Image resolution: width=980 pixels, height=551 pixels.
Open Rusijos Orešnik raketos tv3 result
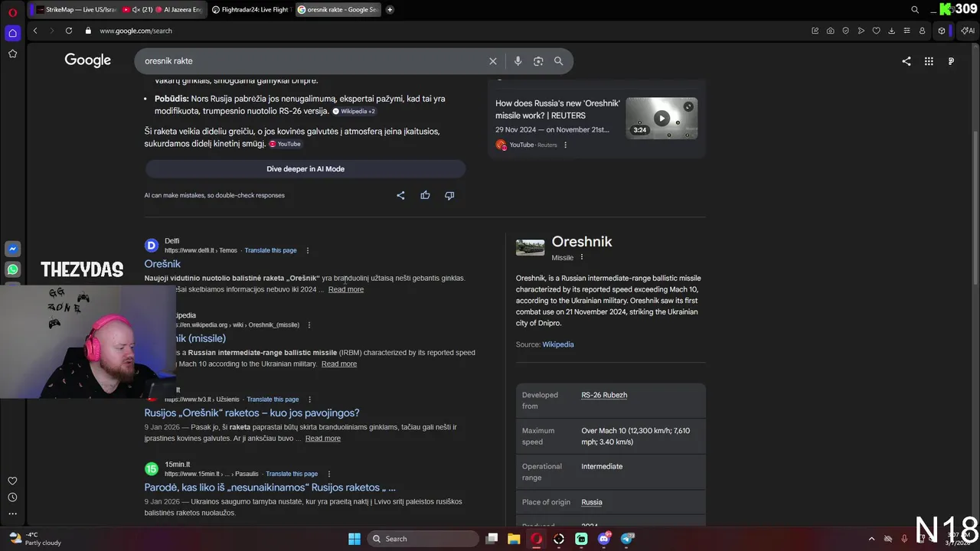(252, 413)
